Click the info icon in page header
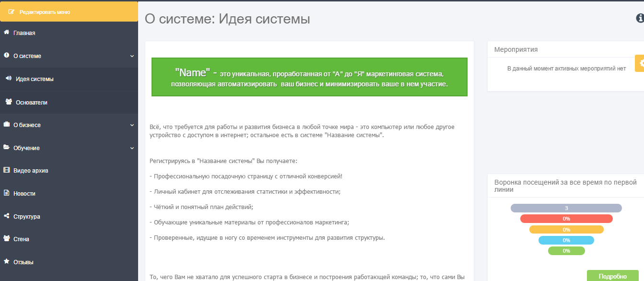This screenshot has width=644, height=281. pyautogui.click(x=640, y=18)
